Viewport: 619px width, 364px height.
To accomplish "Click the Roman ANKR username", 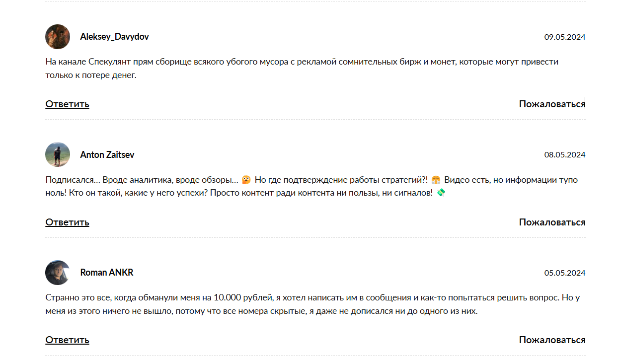I will 107,273.
